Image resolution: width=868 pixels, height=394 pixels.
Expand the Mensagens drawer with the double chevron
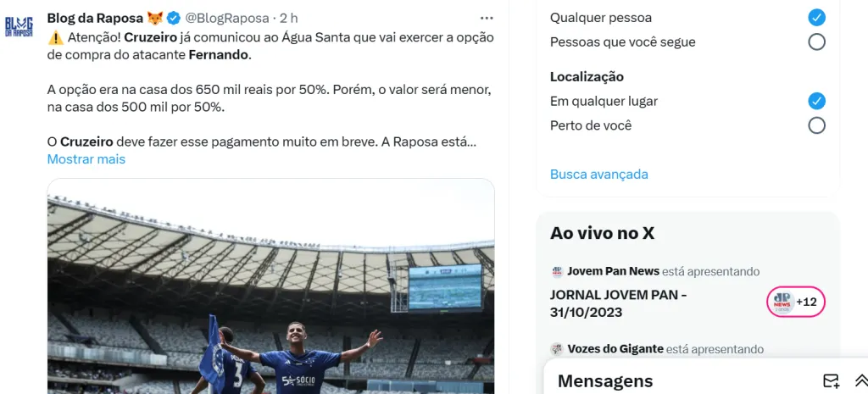tap(861, 380)
